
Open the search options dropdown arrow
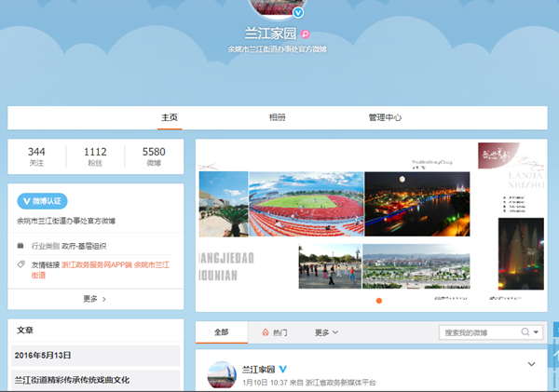[x=536, y=332]
